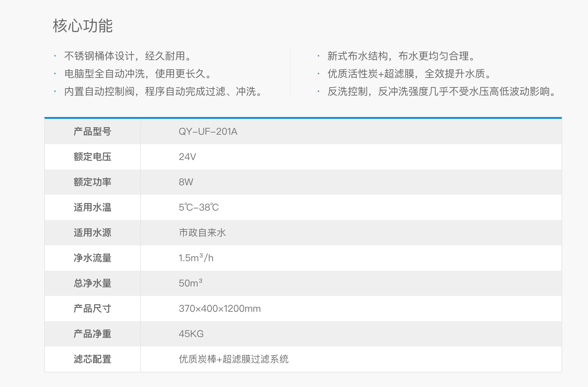Click the 内置自动控制阀 feature line

163,91
